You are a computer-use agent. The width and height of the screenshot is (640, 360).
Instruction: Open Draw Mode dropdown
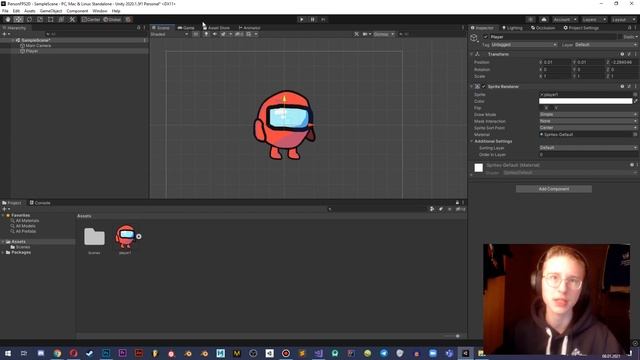(x=588, y=114)
